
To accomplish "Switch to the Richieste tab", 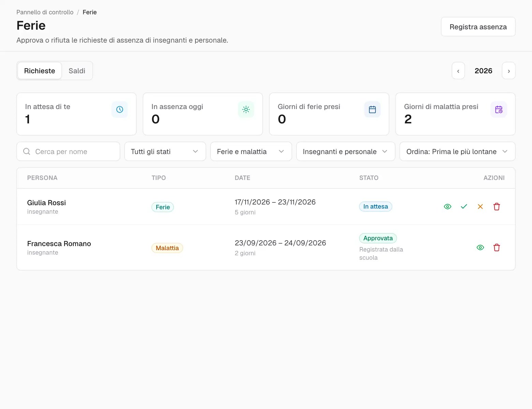I will click(x=40, y=71).
